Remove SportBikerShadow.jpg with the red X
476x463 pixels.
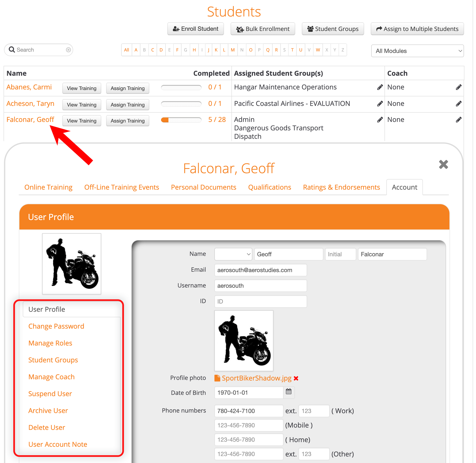tap(296, 378)
